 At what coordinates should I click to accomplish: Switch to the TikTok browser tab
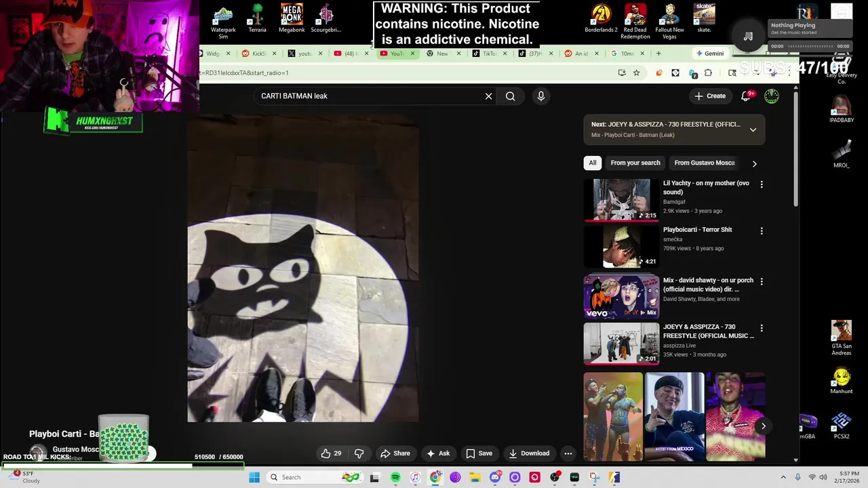pyautogui.click(x=490, y=54)
